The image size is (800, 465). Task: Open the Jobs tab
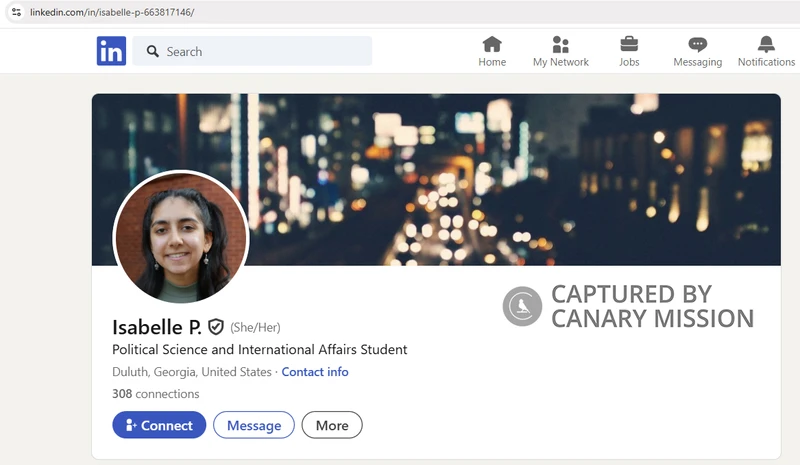point(629,52)
